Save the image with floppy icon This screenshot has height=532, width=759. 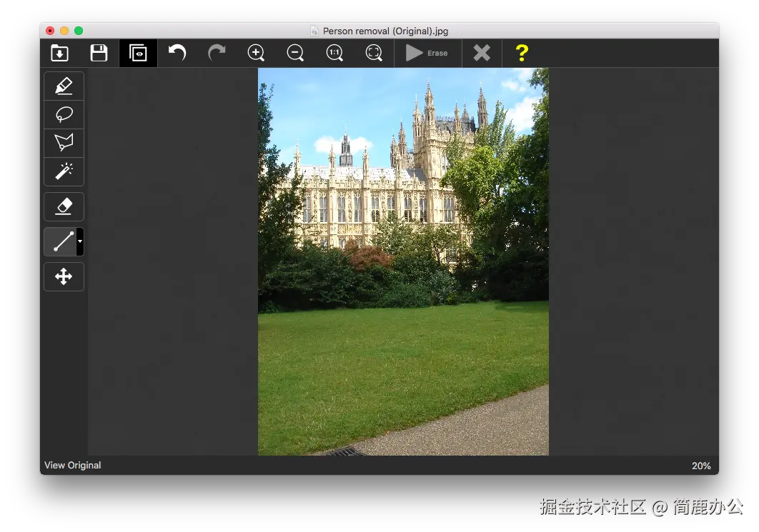(x=99, y=53)
